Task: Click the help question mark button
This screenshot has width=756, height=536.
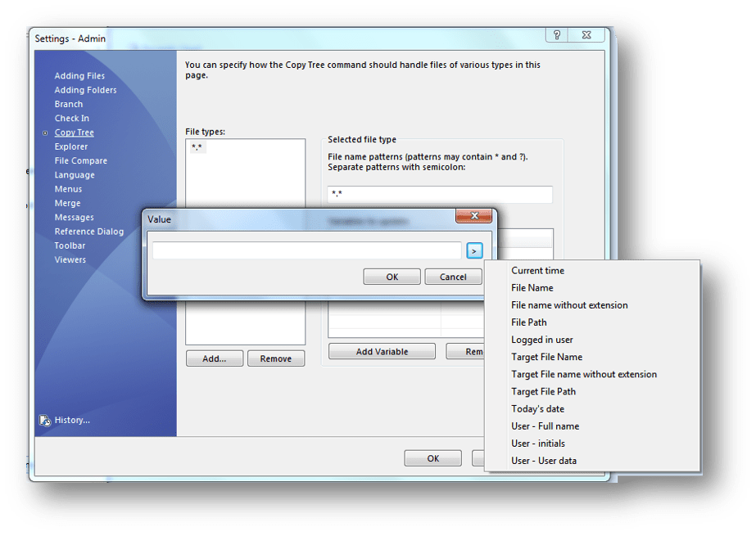Action: [557, 34]
